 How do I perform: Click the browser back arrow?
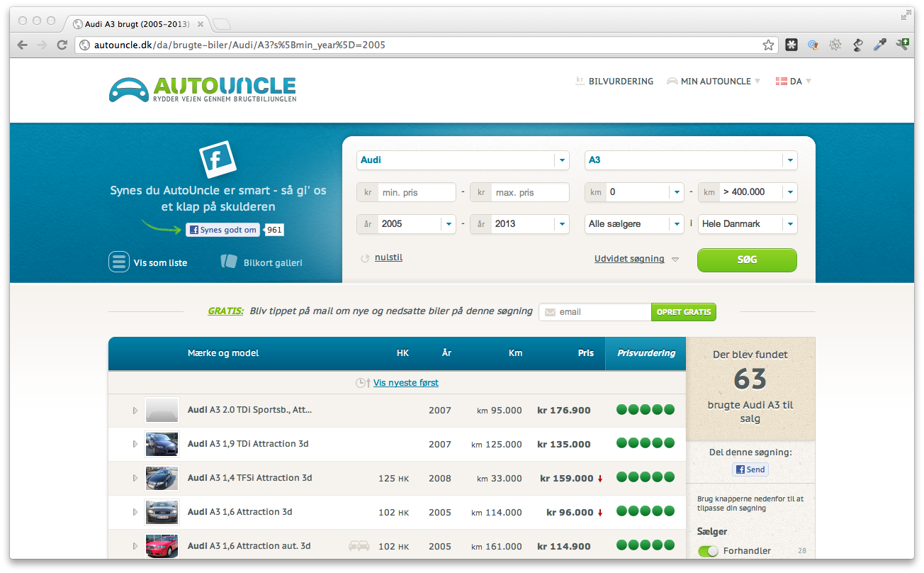tap(23, 45)
